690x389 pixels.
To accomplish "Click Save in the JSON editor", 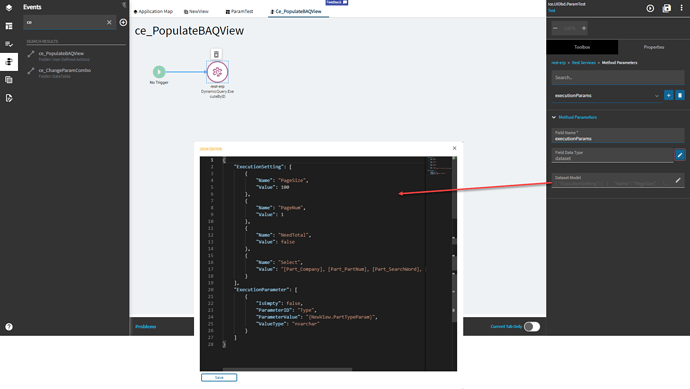I will pyautogui.click(x=219, y=378).
